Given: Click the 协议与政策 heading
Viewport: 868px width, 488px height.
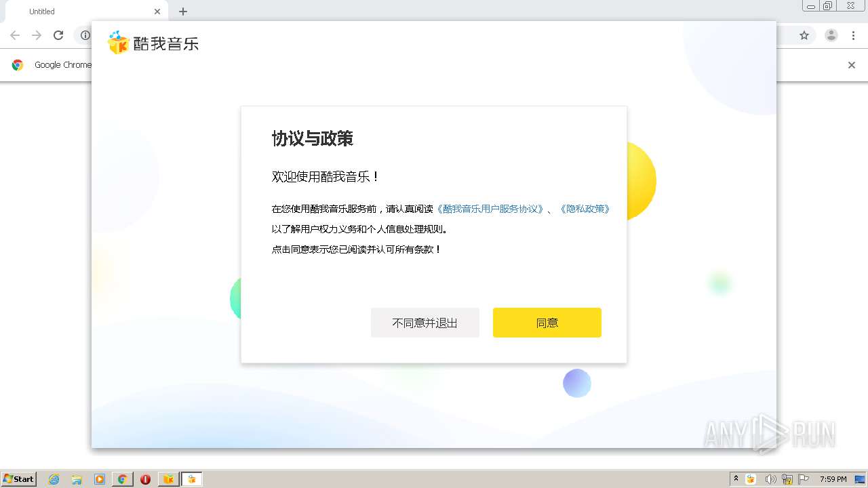Looking at the screenshot, I should tap(313, 138).
